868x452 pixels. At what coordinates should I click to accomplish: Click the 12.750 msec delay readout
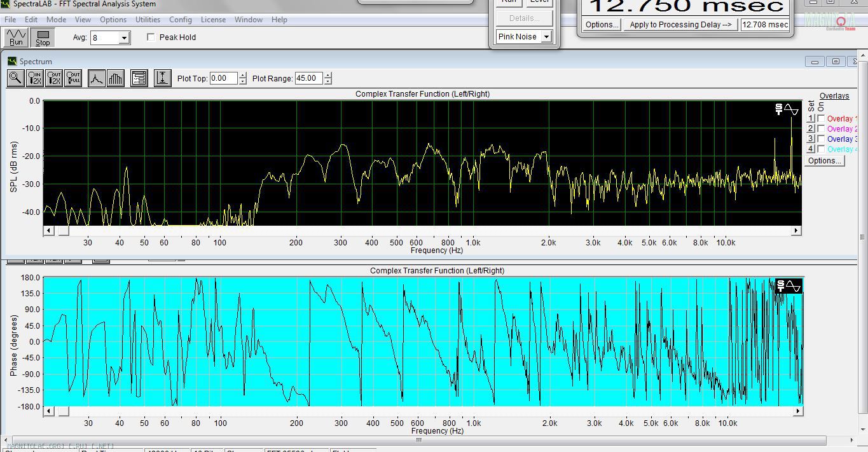tap(685, 6)
